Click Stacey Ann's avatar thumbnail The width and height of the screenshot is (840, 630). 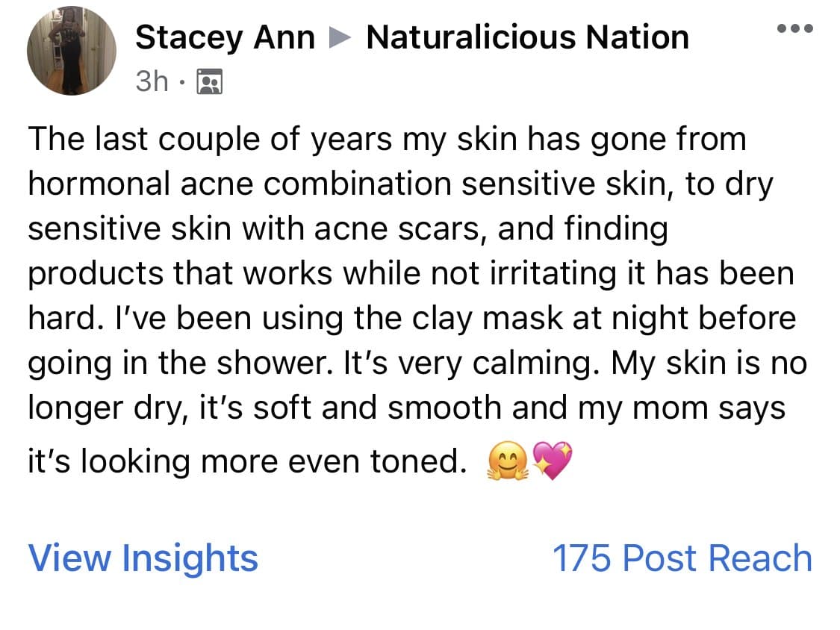click(x=72, y=49)
